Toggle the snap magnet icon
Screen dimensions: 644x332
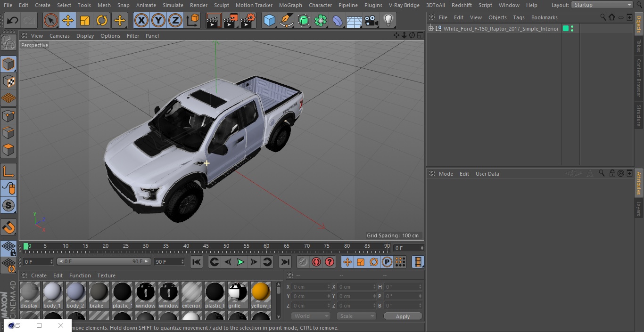coord(8,227)
